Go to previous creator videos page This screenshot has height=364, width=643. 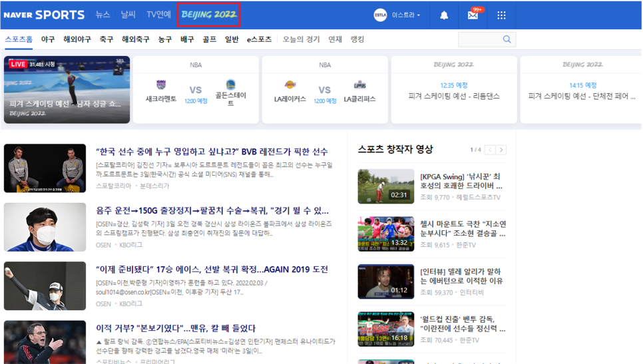pyautogui.click(x=490, y=150)
